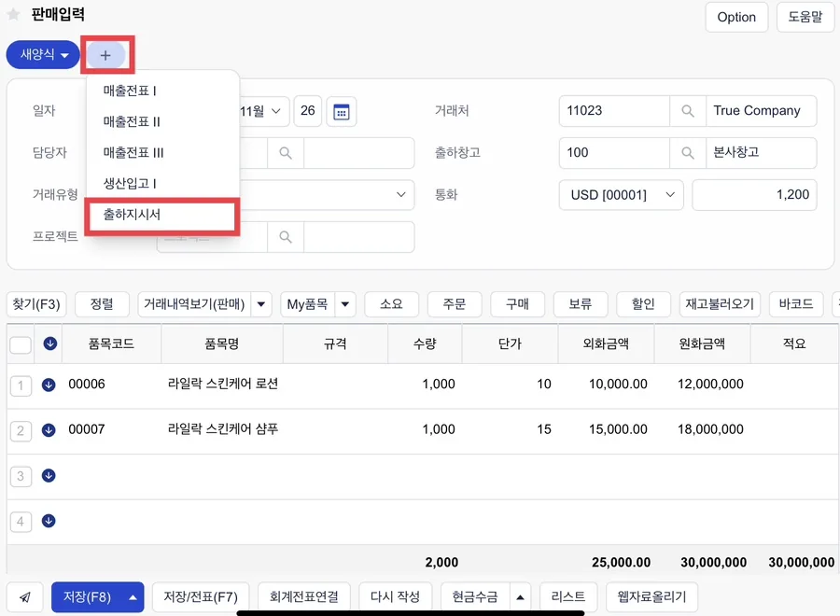The height and width of the screenshot is (616, 840).
Task: Select row number 4 box
Action: 21,522
